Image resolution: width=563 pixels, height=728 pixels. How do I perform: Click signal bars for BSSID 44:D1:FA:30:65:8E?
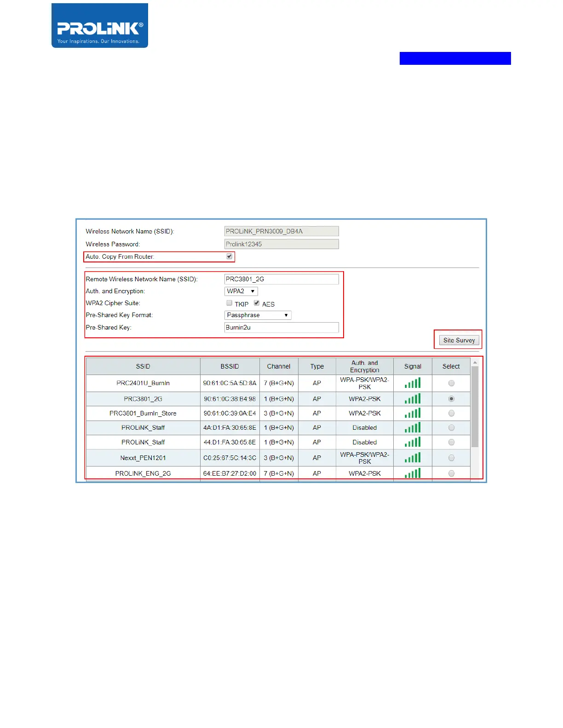tap(413, 442)
